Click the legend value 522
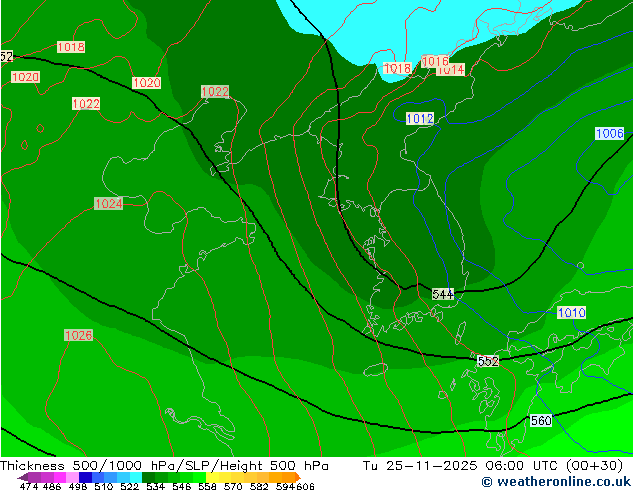Screen dimensions: 634x490 [x=129, y=486]
